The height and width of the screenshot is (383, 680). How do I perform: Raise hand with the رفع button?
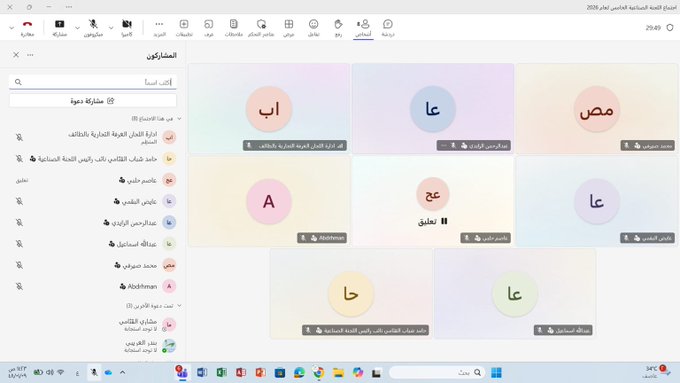tap(338, 28)
